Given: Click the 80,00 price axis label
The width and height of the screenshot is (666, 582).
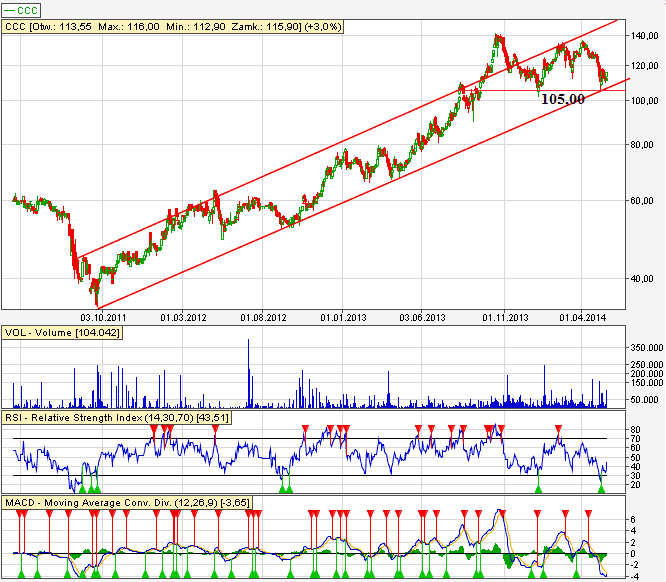Looking at the screenshot, I should point(642,144).
